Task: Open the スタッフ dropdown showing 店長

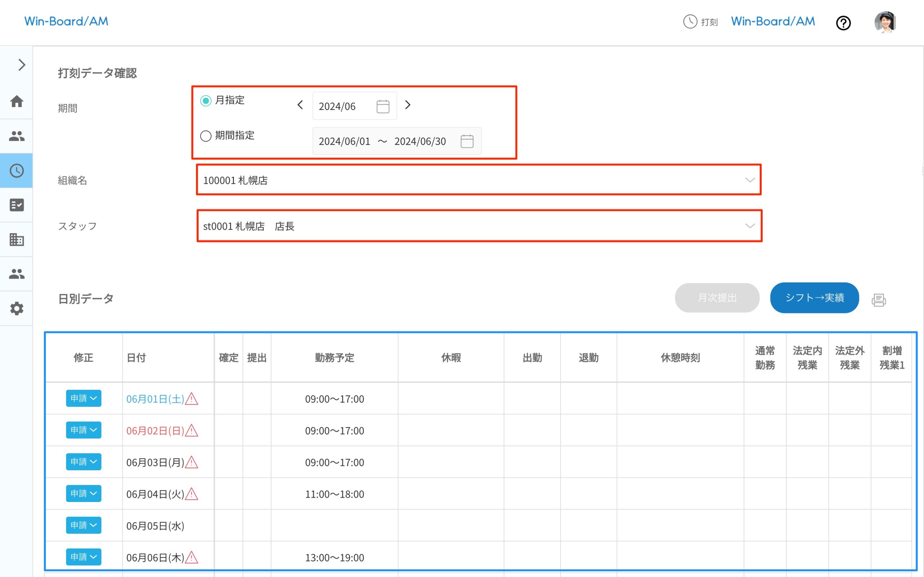Action: click(479, 226)
